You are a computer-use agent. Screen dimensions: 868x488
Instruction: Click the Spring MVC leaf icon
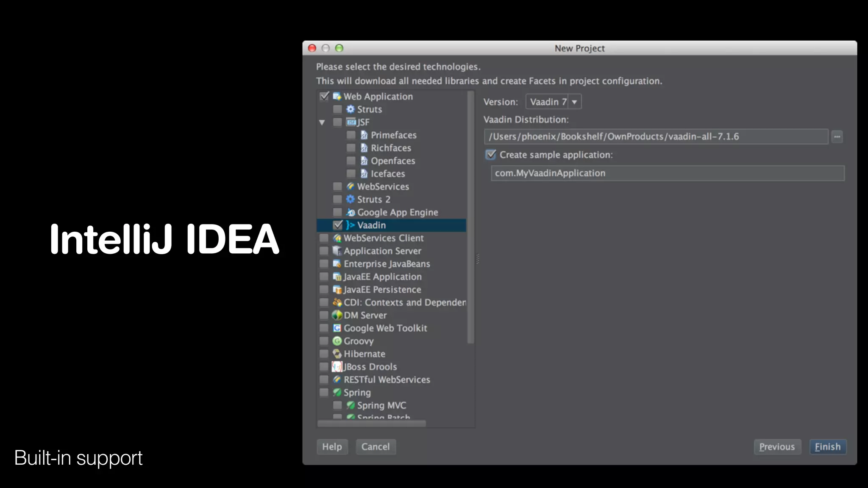[351, 405]
